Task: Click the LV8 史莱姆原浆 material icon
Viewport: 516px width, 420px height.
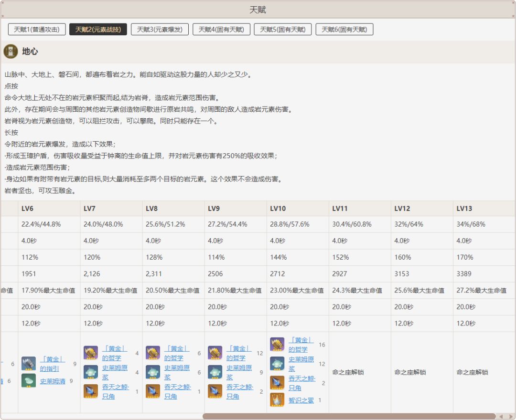Action: pos(153,372)
